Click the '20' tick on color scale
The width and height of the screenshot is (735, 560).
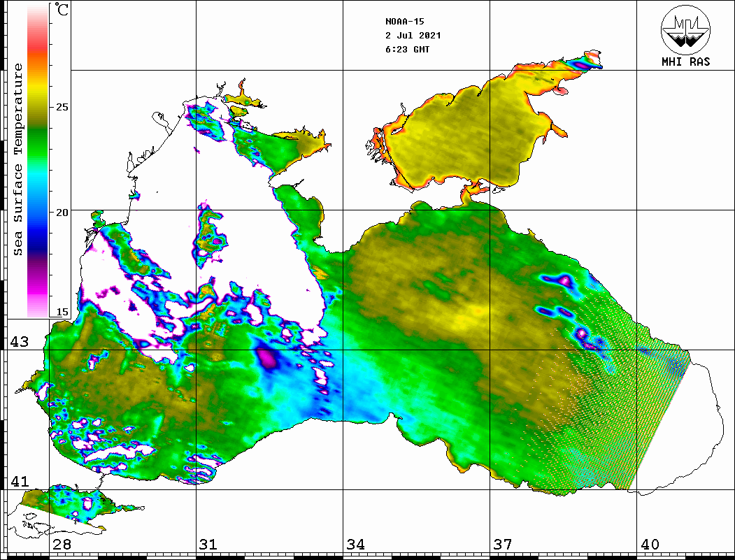(x=62, y=213)
